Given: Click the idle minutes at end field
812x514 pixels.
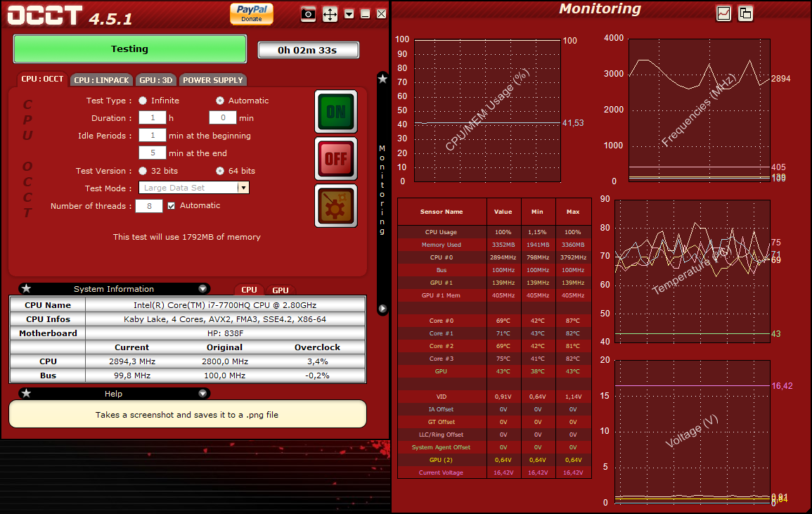Looking at the screenshot, I should coord(153,153).
